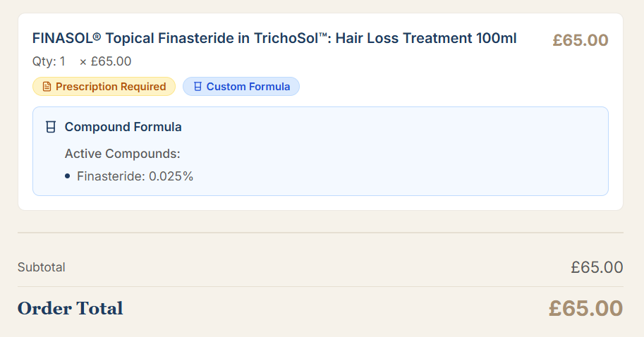Click the beaker icon in Custom Formula badge
This screenshot has width=644, height=337.
tap(198, 87)
